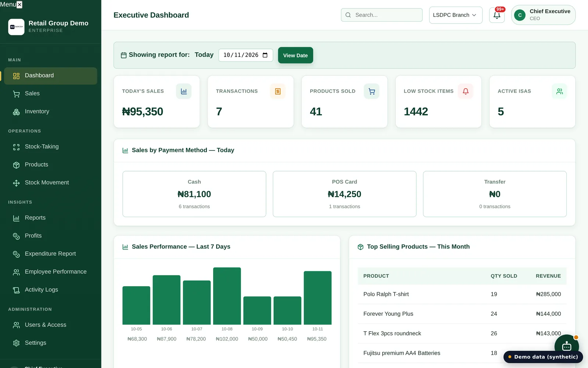Click the REVENUE column header

pos(548,276)
